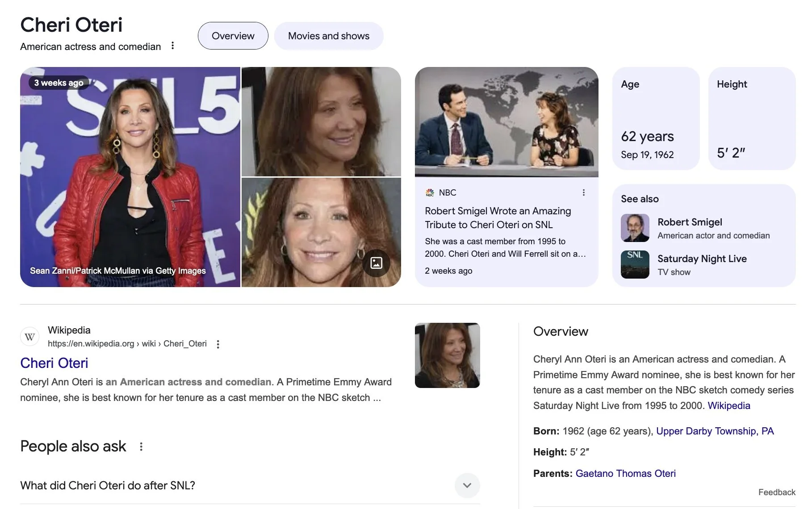
Task: Open NBC article card three-dot menu
Action: click(583, 192)
